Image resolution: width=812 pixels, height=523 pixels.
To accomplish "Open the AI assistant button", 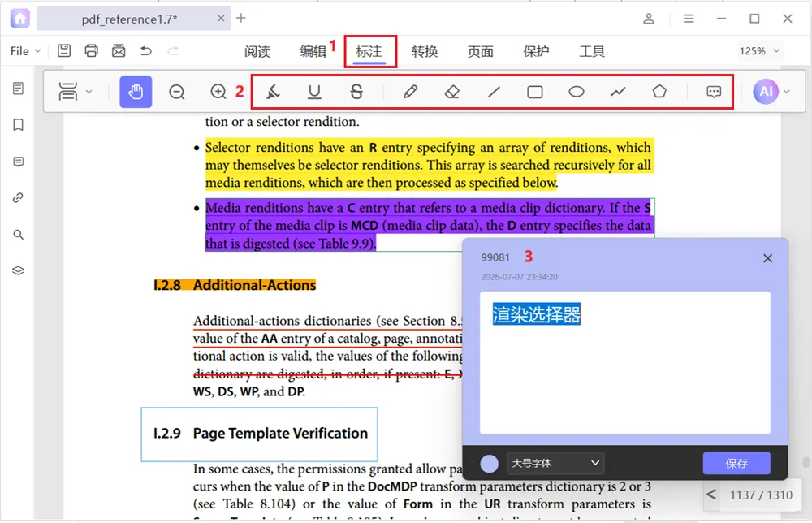I will [x=766, y=92].
